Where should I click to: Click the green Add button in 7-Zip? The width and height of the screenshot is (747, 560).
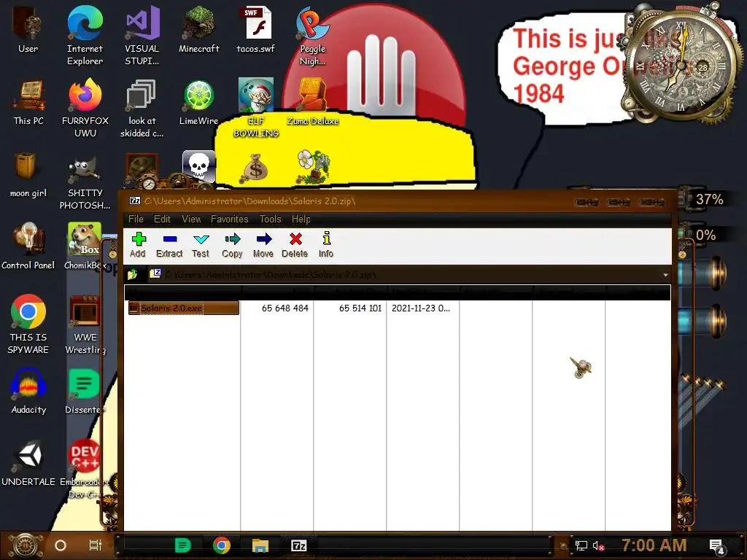pos(138,245)
